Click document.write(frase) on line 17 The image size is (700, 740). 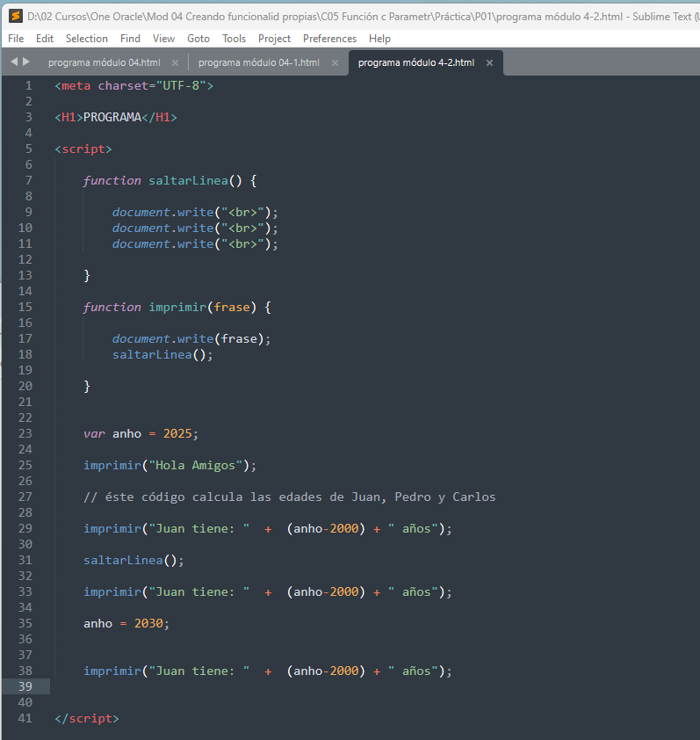coord(191,338)
